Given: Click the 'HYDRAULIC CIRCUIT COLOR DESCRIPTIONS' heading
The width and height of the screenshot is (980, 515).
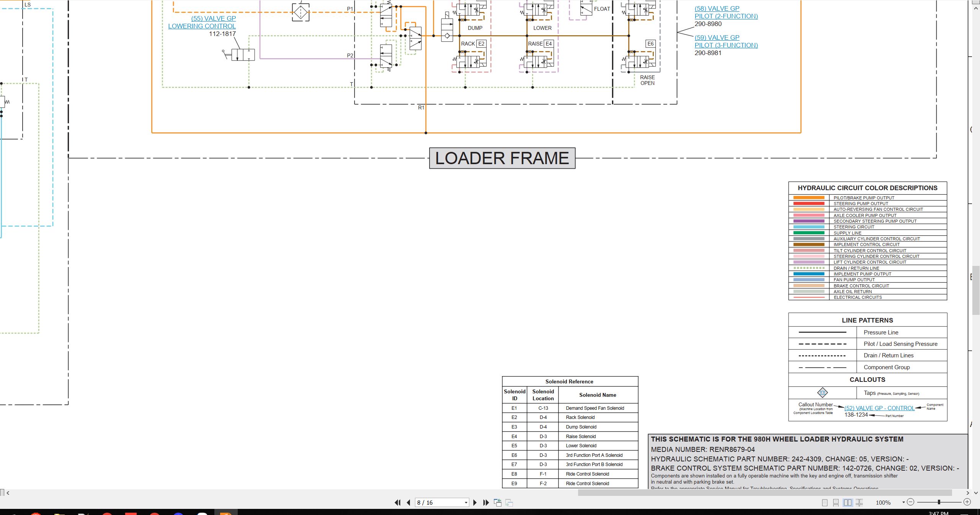Looking at the screenshot, I should (x=867, y=188).
